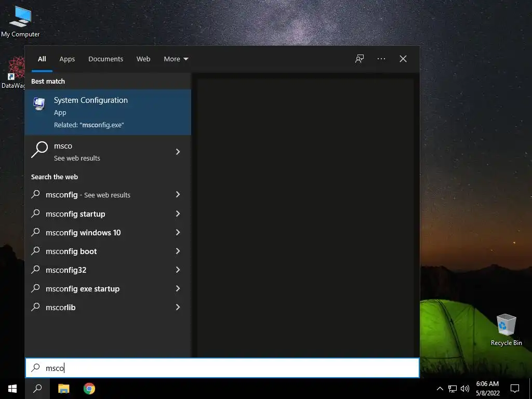Expand the msconfig web results chevron
This screenshot has height=399, width=532.
(178, 194)
